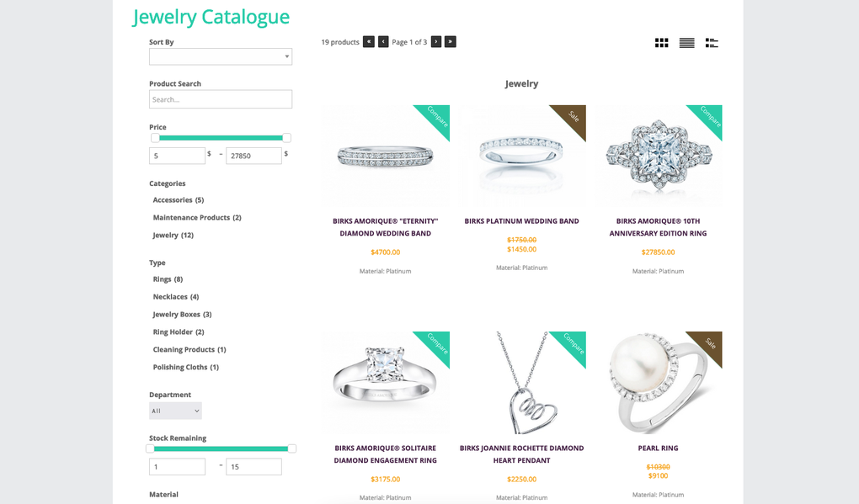Open the Sort By dropdown
This screenshot has height=504, width=859.
220,56
